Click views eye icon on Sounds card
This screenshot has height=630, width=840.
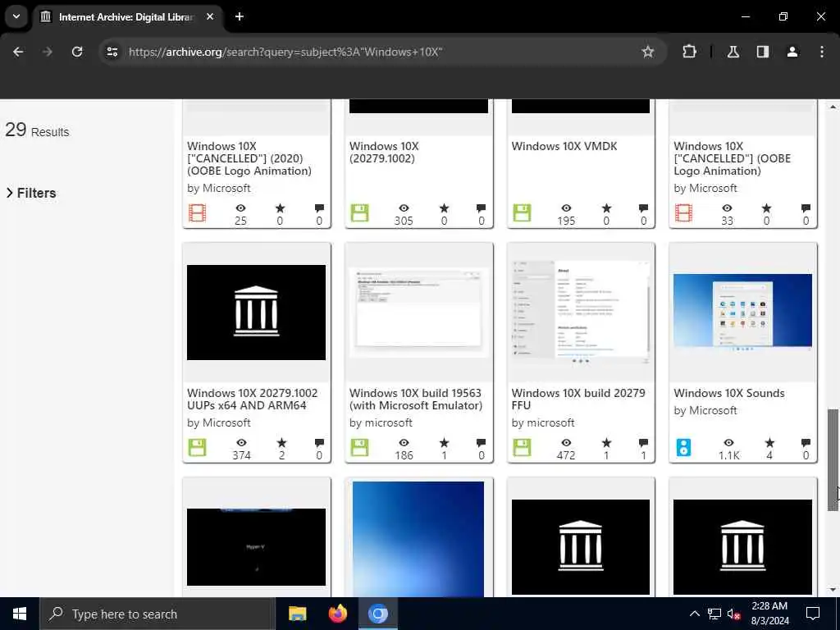click(x=728, y=442)
